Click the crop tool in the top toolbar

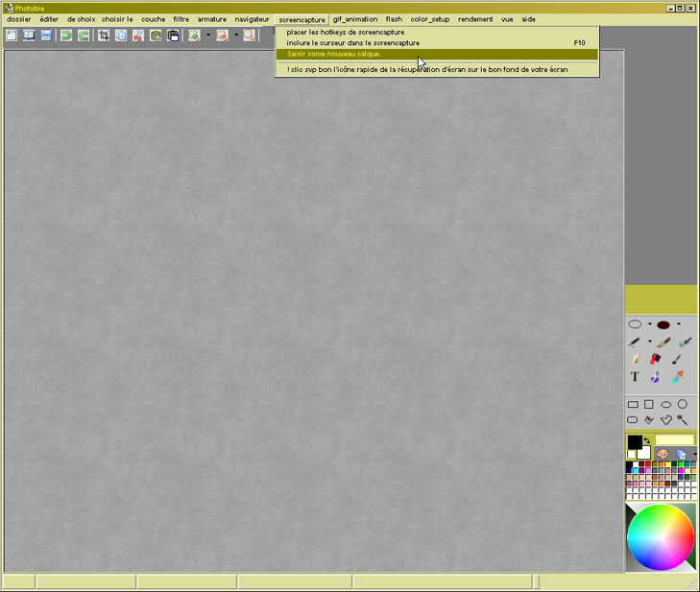coord(104,36)
